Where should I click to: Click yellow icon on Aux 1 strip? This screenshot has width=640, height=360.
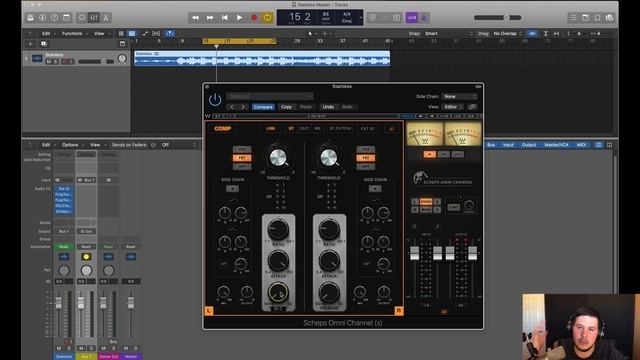tap(86, 257)
